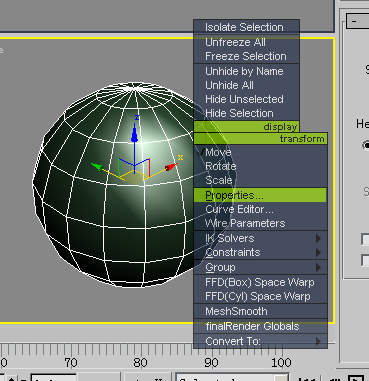
Task: Click the red X axis gizmo arrow
Action: (171, 167)
